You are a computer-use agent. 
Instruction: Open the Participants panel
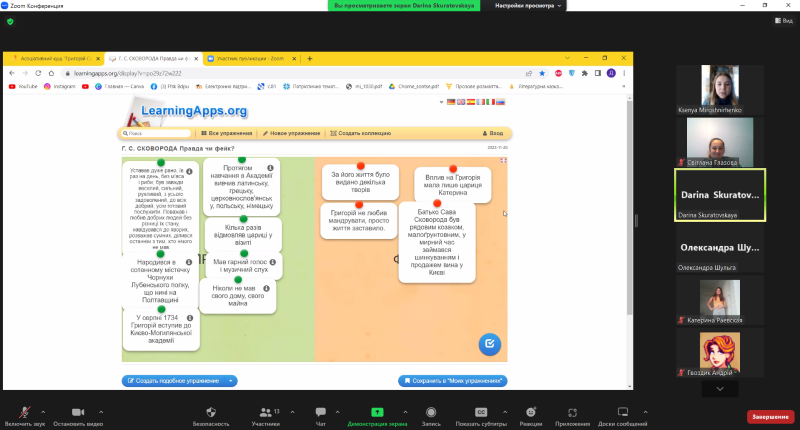266,415
